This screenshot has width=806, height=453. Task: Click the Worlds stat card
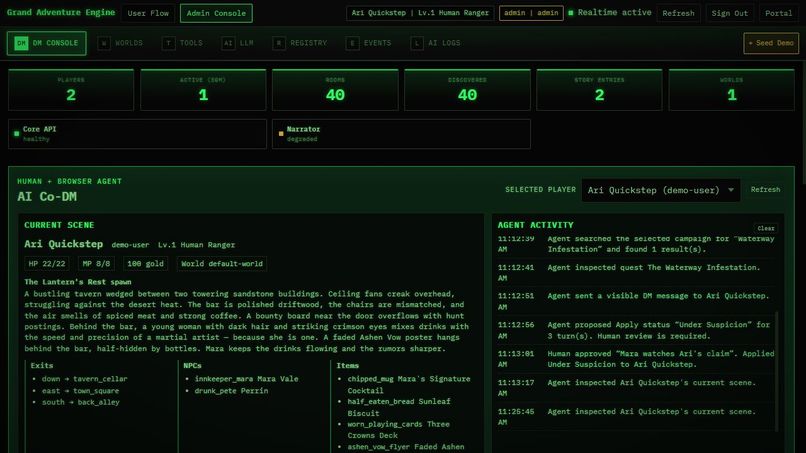731,90
